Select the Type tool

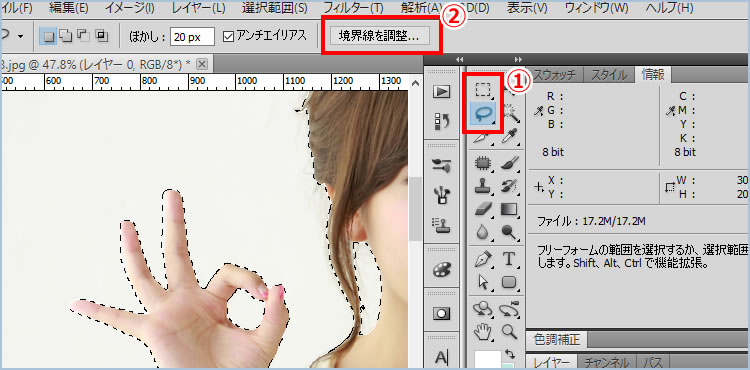tap(510, 260)
